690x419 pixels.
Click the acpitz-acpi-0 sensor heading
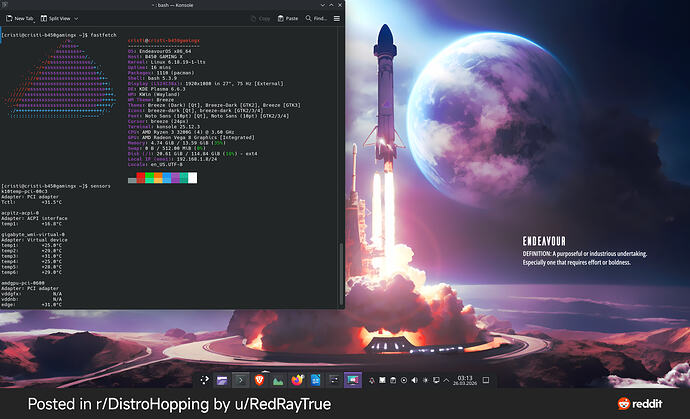point(20,213)
